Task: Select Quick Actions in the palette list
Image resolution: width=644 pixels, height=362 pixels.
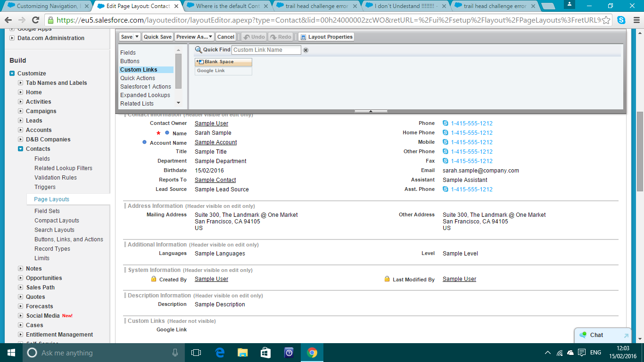Action: [x=138, y=78]
